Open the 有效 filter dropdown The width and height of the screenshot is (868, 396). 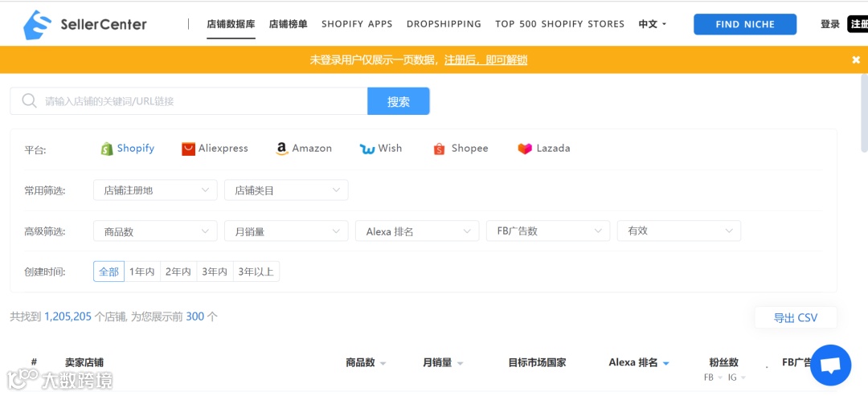pos(678,231)
